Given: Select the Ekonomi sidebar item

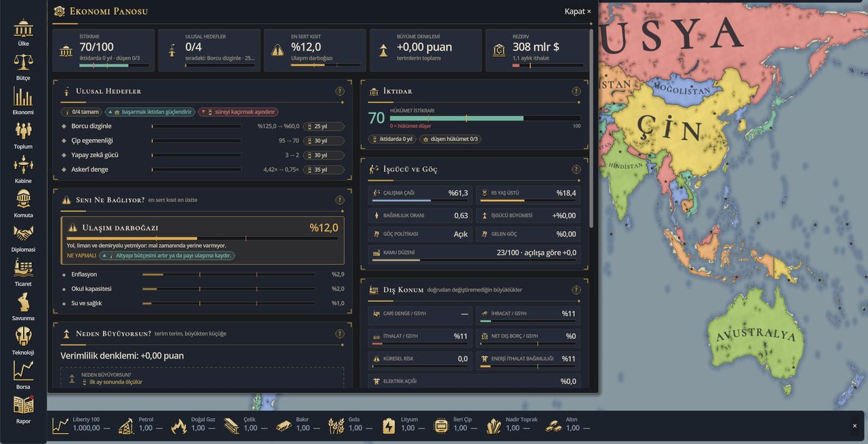Looking at the screenshot, I should (x=23, y=101).
